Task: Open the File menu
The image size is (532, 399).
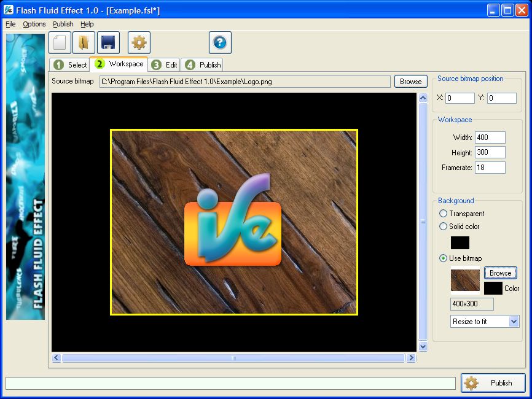Action: click(10, 24)
